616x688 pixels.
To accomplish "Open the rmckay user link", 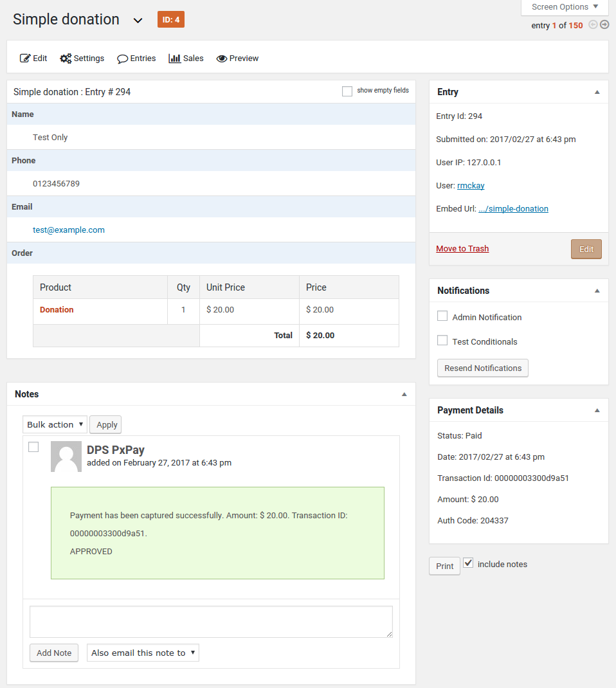I will point(471,186).
